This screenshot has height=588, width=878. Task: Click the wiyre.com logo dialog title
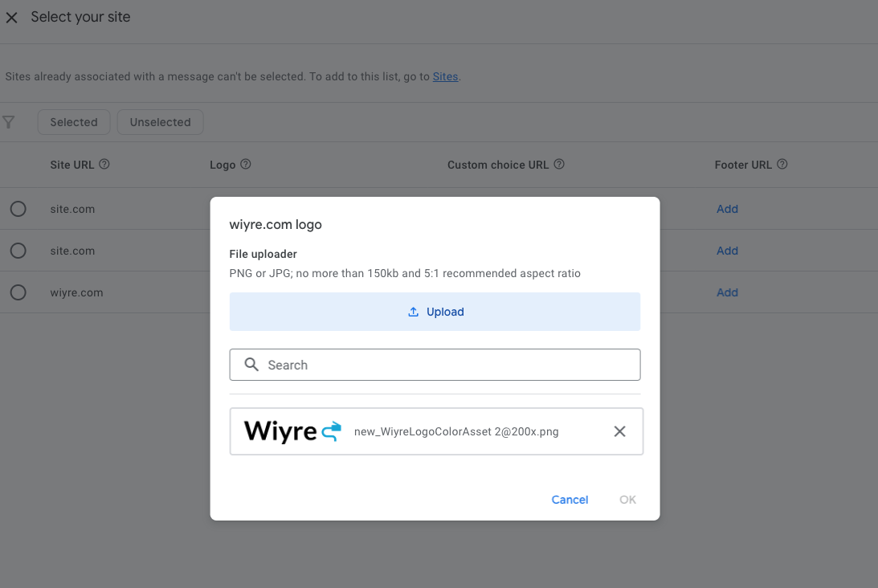pyautogui.click(x=276, y=225)
